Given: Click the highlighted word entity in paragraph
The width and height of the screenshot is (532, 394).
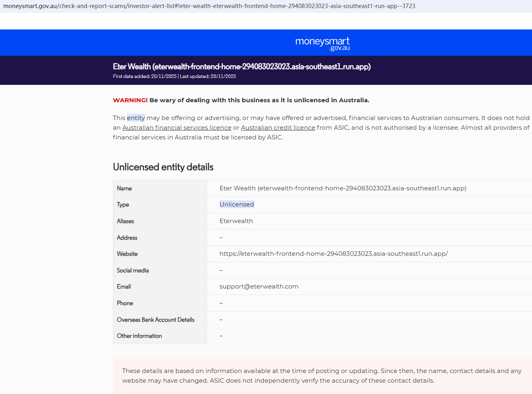Looking at the screenshot, I should coord(136,118).
